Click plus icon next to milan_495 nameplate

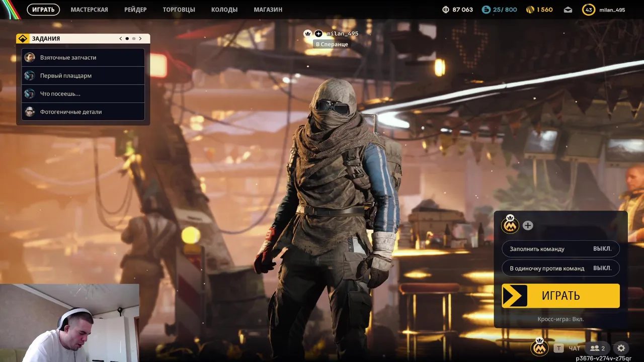(318, 34)
